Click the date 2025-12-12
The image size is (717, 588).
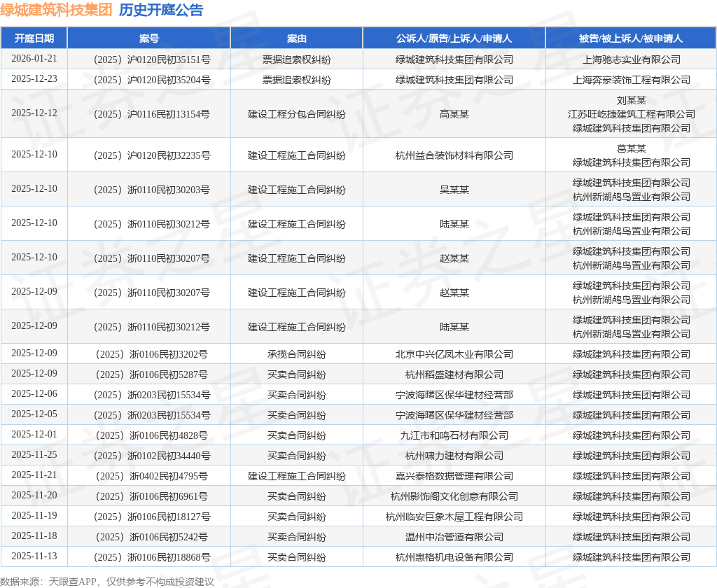(x=34, y=113)
